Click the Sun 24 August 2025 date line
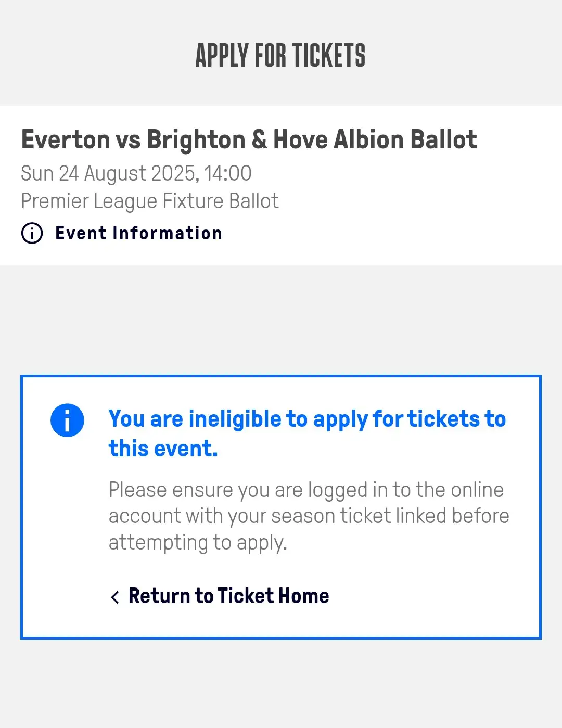Screen dimensions: 562x728 tap(136, 173)
